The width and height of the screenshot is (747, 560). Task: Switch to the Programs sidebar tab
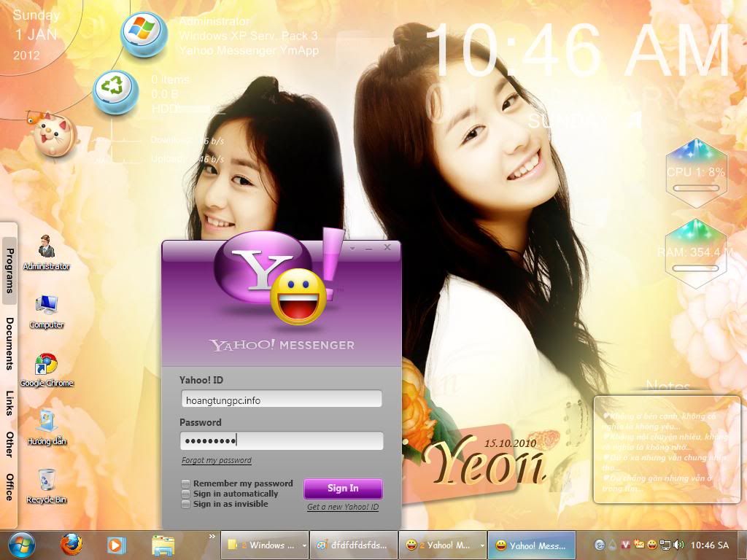click(9, 271)
